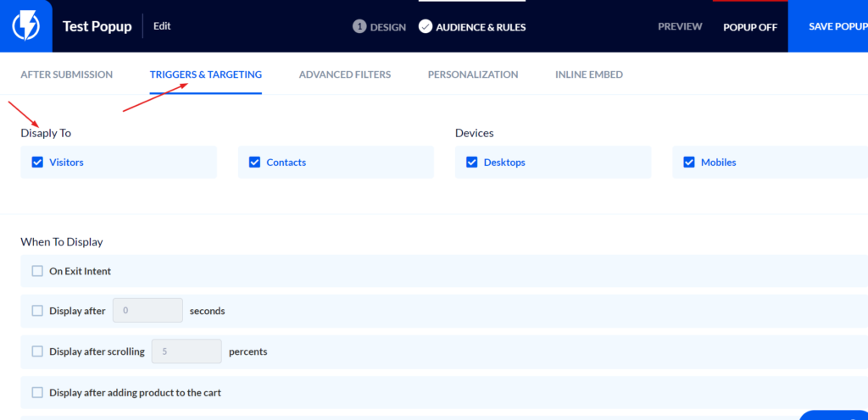Viewport: 868px width, 420px height.
Task: Click the Preview button
Action: [680, 26]
